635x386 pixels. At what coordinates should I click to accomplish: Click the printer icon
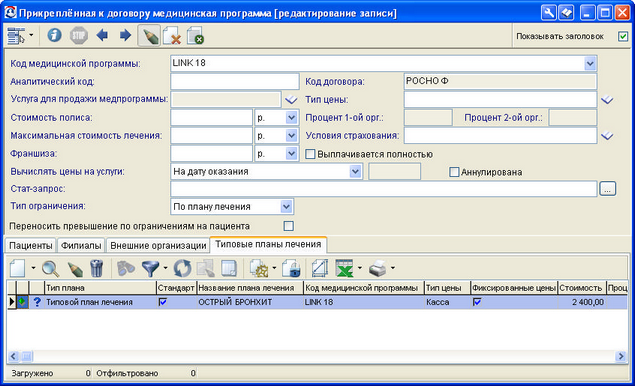(x=378, y=268)
